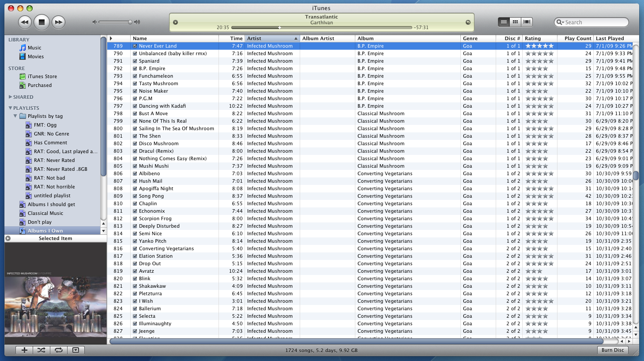Collapse the Playlists by tag folder
The width and height of the screenshot is (644, 361).
pyautogui.click(x=15, y=116)
